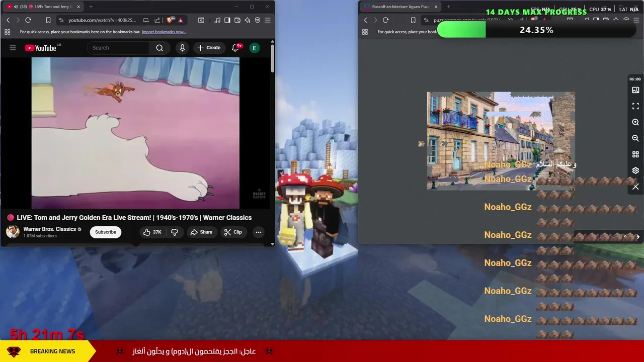Viewport: 644px width, 362px height.
Task: Open Brave playlist music note icon
Action: pyautogui.click(x=217, y=20)
